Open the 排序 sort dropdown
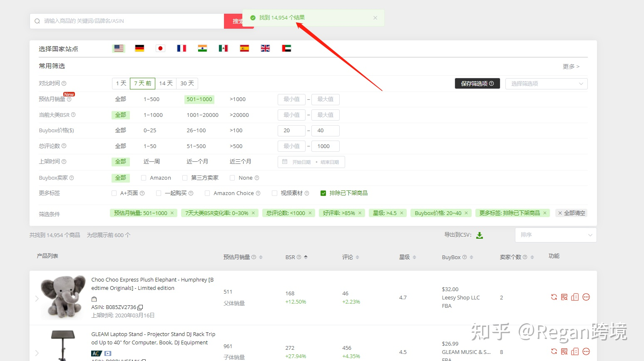Image resolution: width=644 pixels, height=361 pixels. 556,235
